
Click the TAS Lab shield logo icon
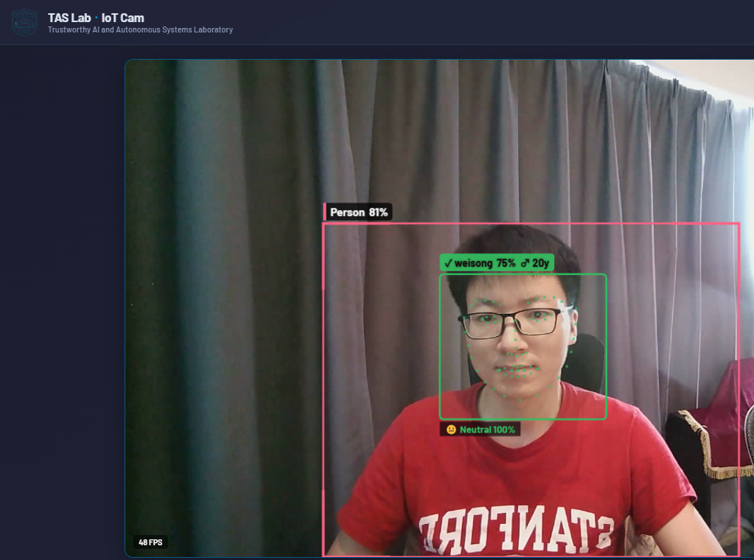click(x=23, y=22)
